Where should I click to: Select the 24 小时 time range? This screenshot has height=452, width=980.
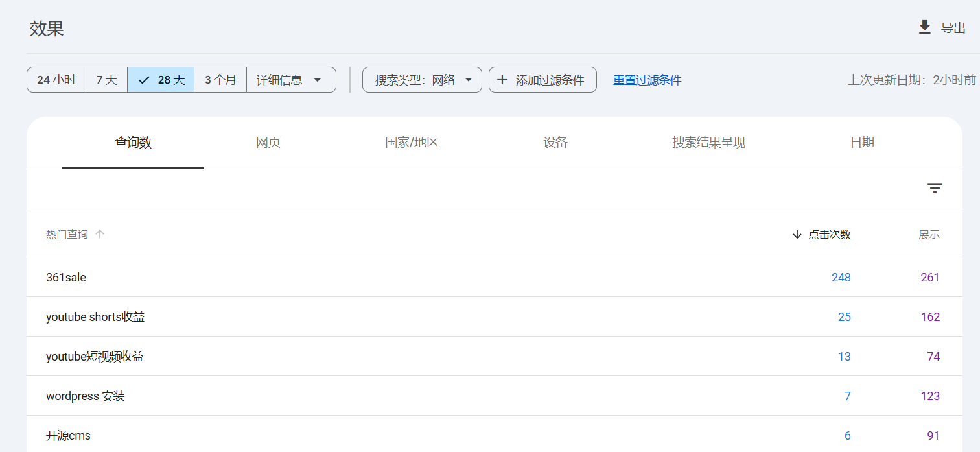56,80
